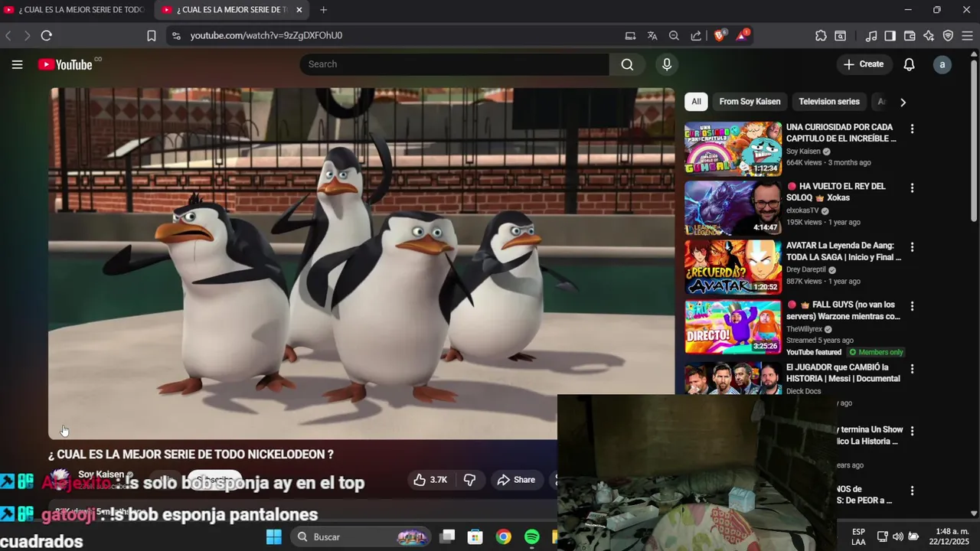Go to the YouTube home logo
This screenshot has height=551, width=980.
[x=65, y=64]
